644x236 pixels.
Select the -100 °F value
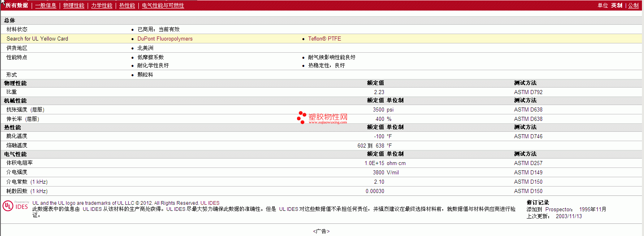click(383, 136)
